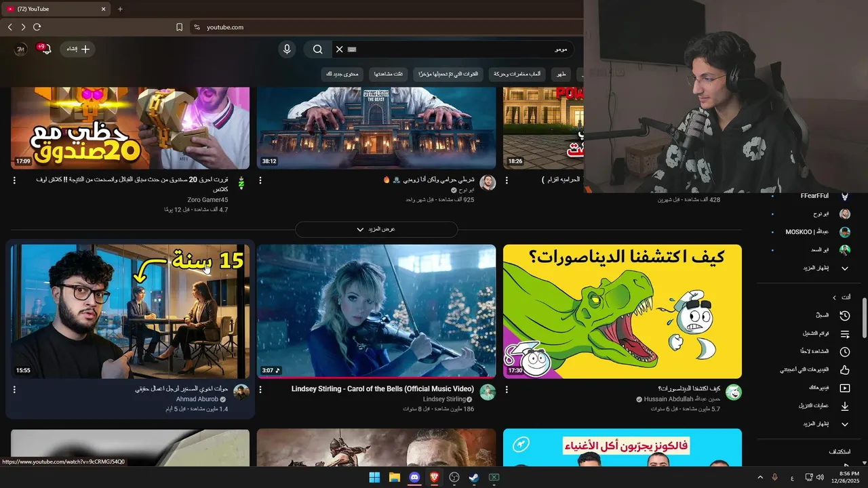Open OBS Studio from taskbar
The height and width of the screenshot is (488, 868).
point(454,477)
